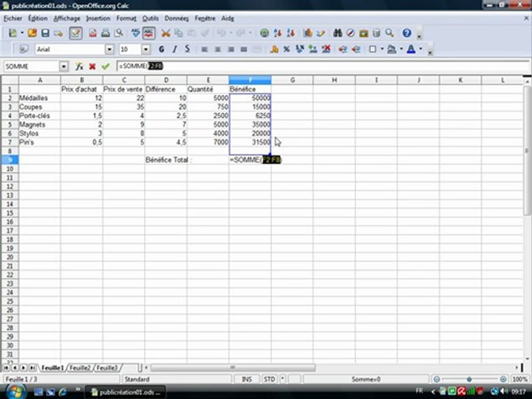Apply currency number format icon
Image resolution: width=532 pixels, height=399 pixels.
pyautogui.click(x=274, y=49)
